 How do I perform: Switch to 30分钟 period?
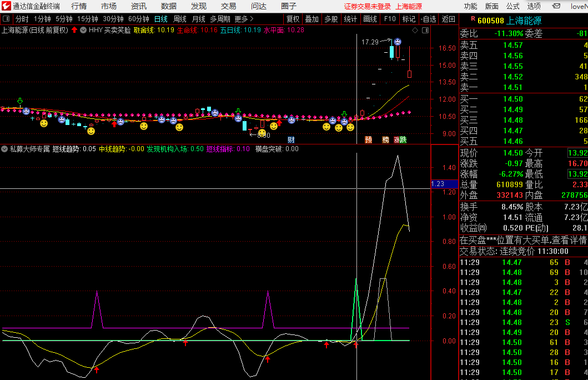tap(113, 19)
